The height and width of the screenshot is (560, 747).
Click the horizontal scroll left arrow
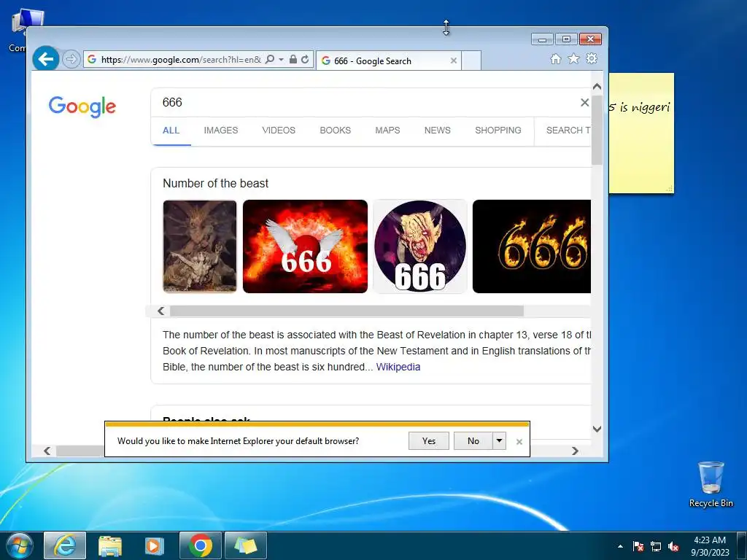point(47,451)
